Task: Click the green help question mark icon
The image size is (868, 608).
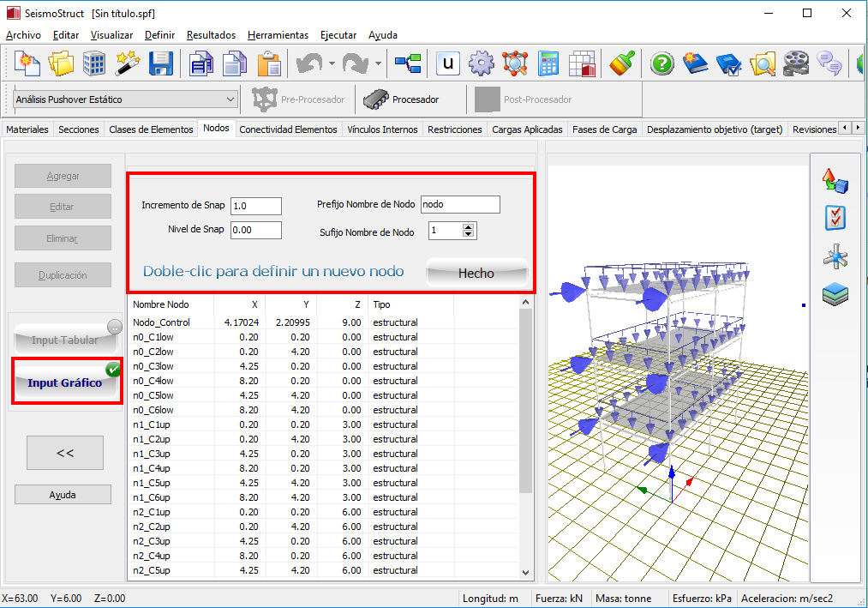Action: pyautogui.click(x=661, y=63)
